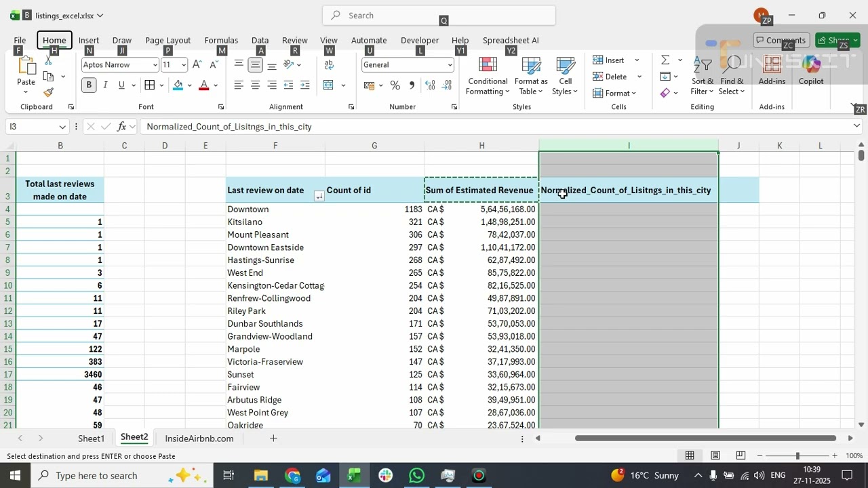868x488 pixels.
Task: Open the number format General dropdown
Action: (x=450, y=65)
